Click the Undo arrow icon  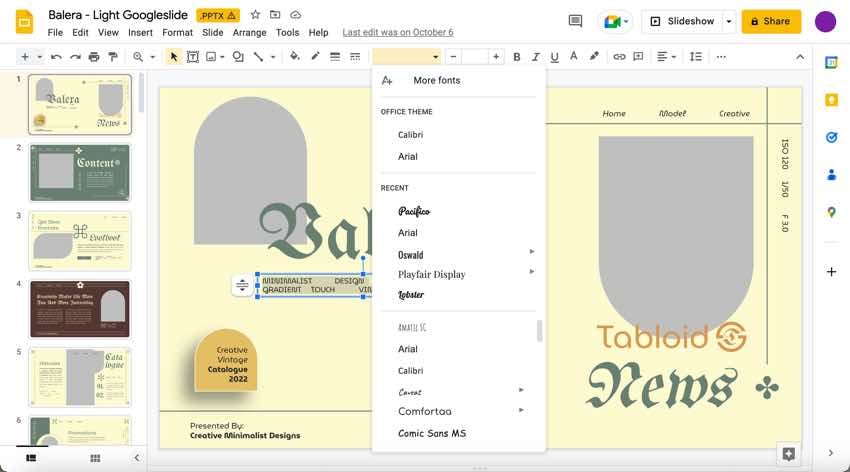pos(57,57)
